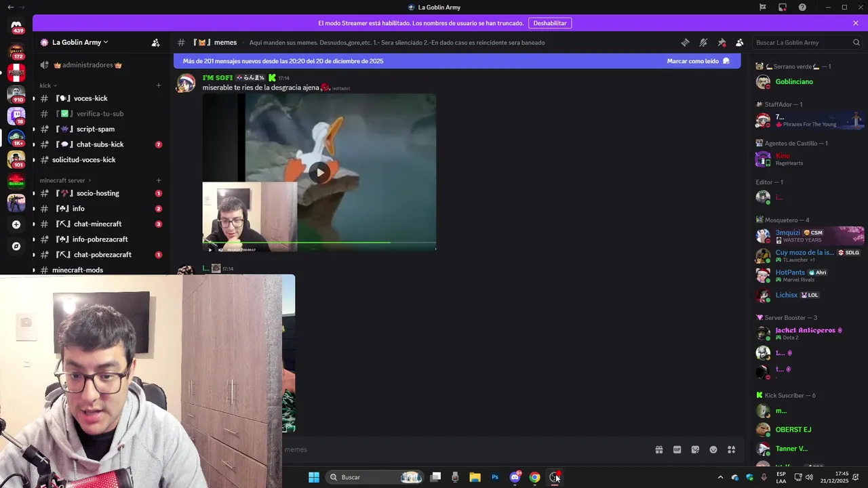Open the socio-hosting channel
The image size is (868, 488).
click(99, 193)
